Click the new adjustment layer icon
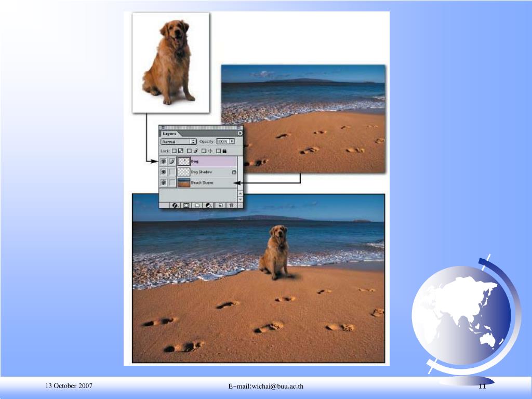Viewport: 532px width, 399px height. tap(208, 205)
